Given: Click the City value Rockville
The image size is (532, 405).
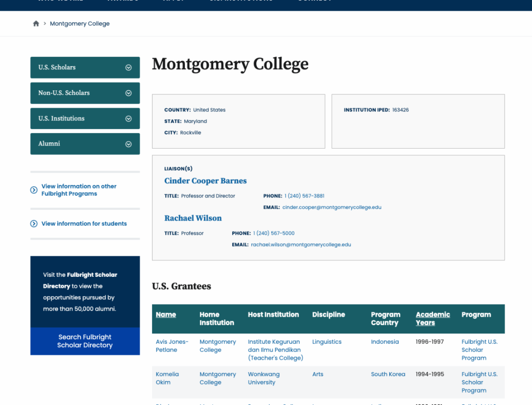Looking at the screenshot, I should tap(191, 133).
